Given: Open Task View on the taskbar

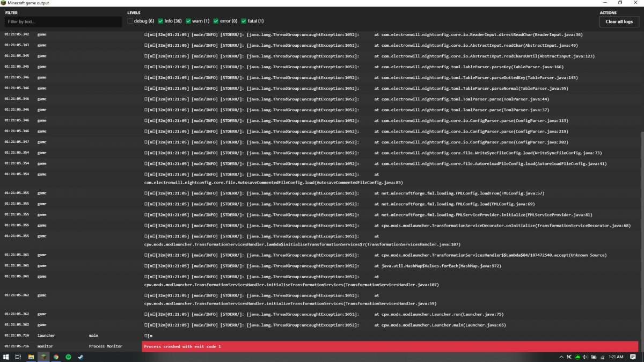Looking at the screenshot, I should click(x=18, y=357).
